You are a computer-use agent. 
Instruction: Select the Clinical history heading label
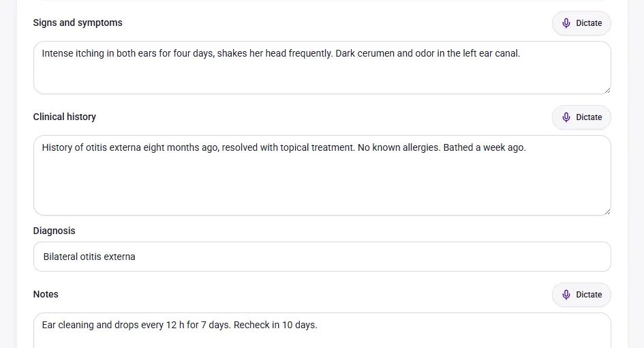coord(65,117)
